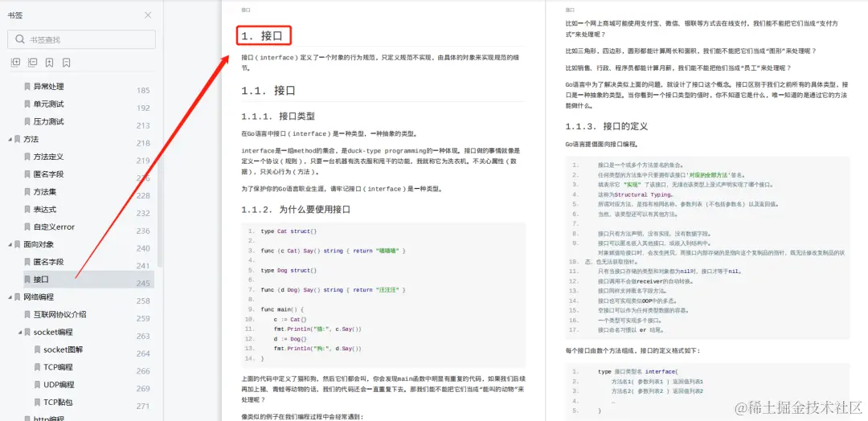Open the 单元测试 bookmark
This screenshot has height=421, width=868.
49,104
